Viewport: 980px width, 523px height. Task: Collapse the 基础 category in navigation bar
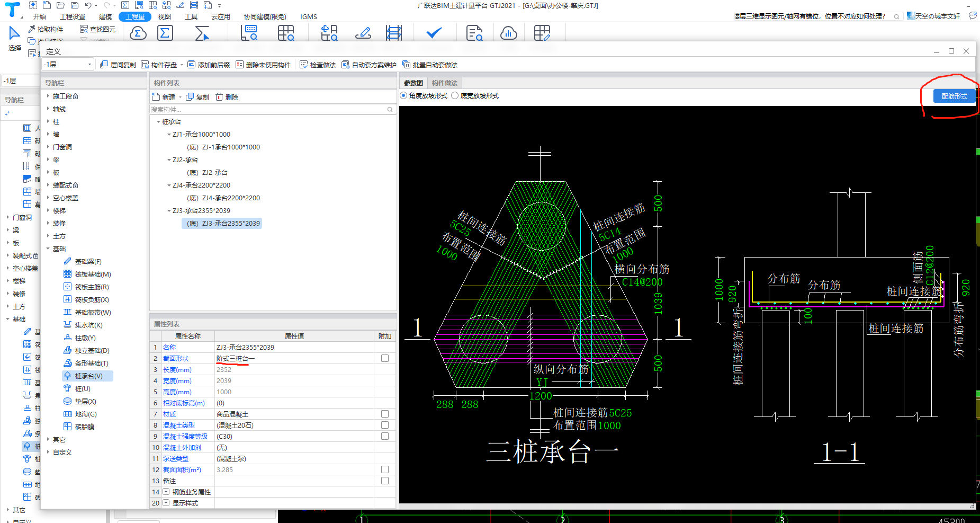click(48, 249)
